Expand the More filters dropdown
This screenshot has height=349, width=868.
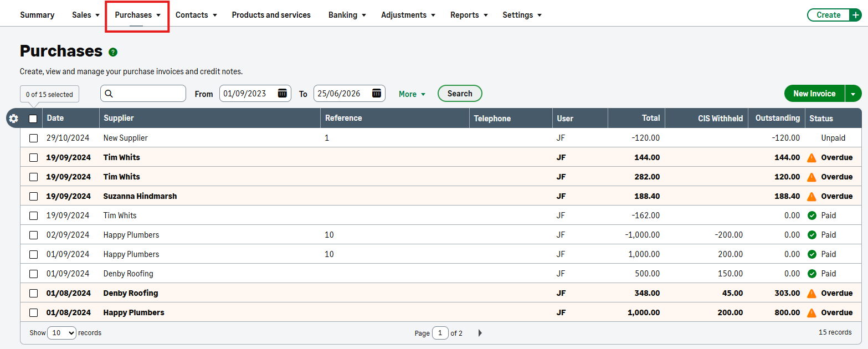(x=412, y=94)
